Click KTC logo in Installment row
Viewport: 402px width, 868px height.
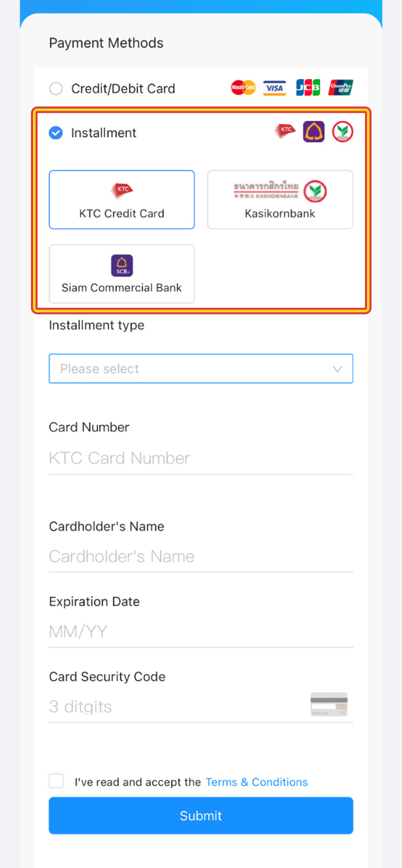point(285,131)
